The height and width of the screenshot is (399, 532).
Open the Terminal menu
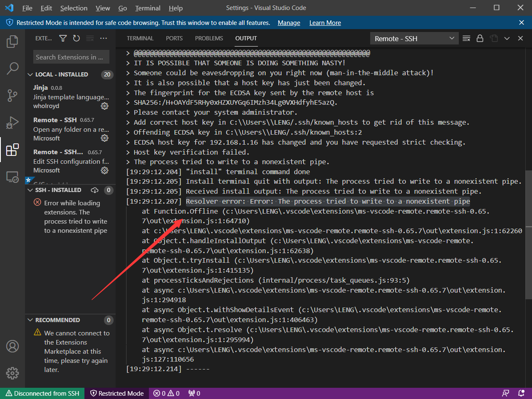(148, 8)
